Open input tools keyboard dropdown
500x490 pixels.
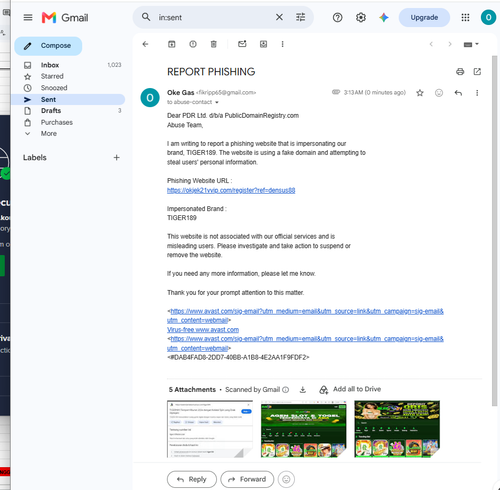pos(471,44)
